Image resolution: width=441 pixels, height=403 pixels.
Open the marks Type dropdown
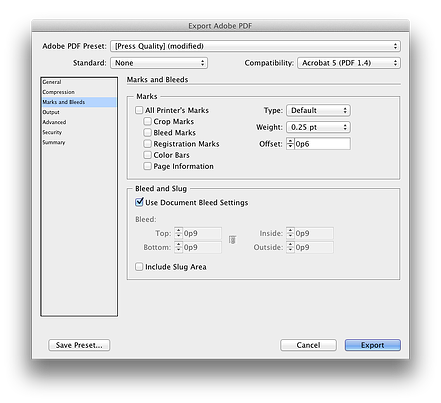coord(318,110)
